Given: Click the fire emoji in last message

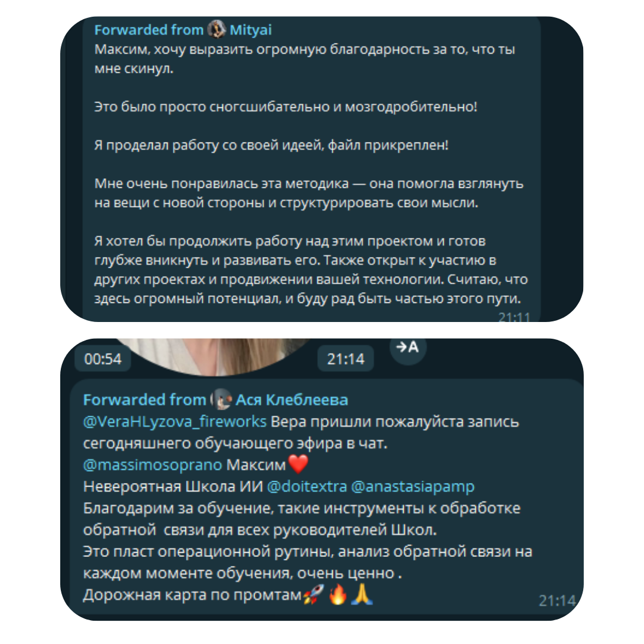Looking at the screenshot, I should coord(338,595).
